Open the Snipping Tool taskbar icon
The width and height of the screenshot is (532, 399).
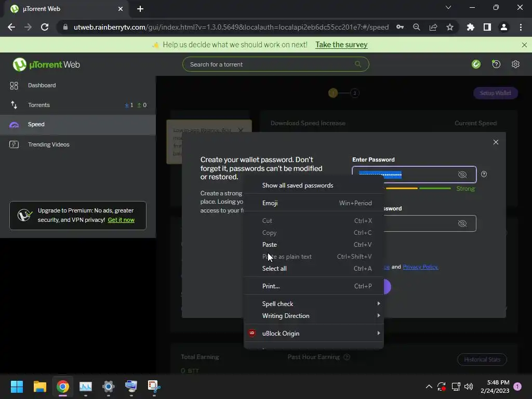[x=154, y=387]
